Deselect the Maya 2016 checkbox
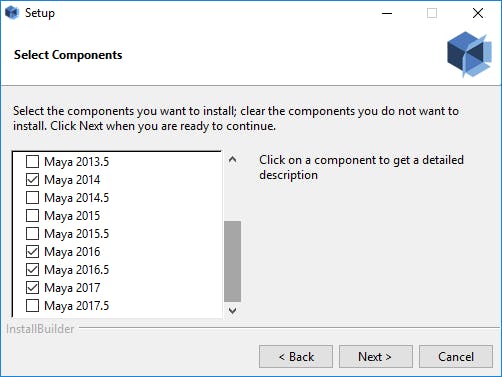This screenshot has height=377, width=502. coord(32,252)
